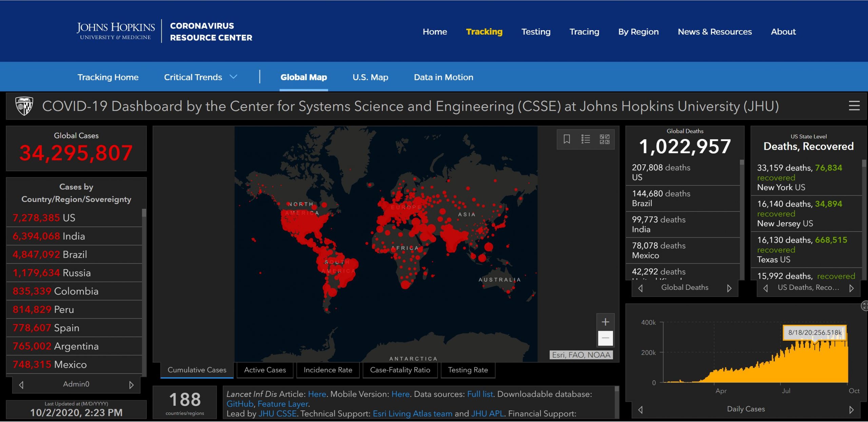The height and width of the screenshot is (422, 868).
Task: Open the GitHub database link
Action: click(240, 404)
